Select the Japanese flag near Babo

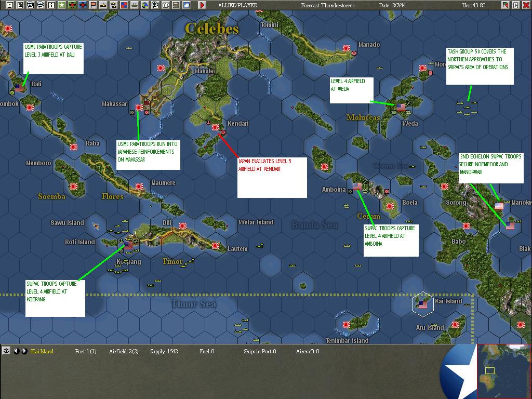[x=467, y=225]
